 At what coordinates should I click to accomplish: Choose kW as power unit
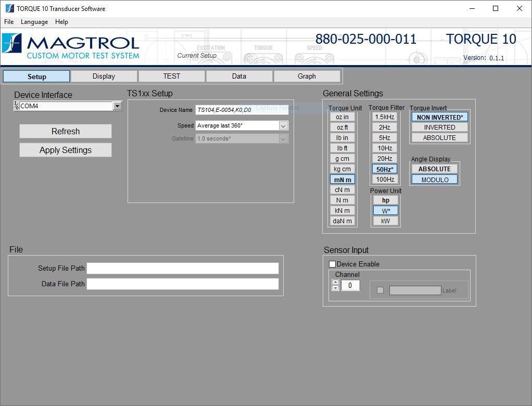pos(386,221)
